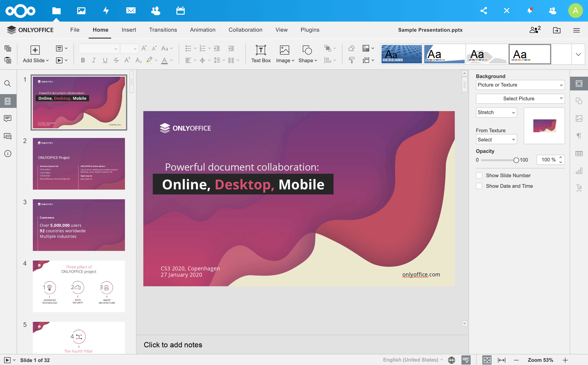
Task: Open the Collaboration tab
Action: click(x=245, y=30)
